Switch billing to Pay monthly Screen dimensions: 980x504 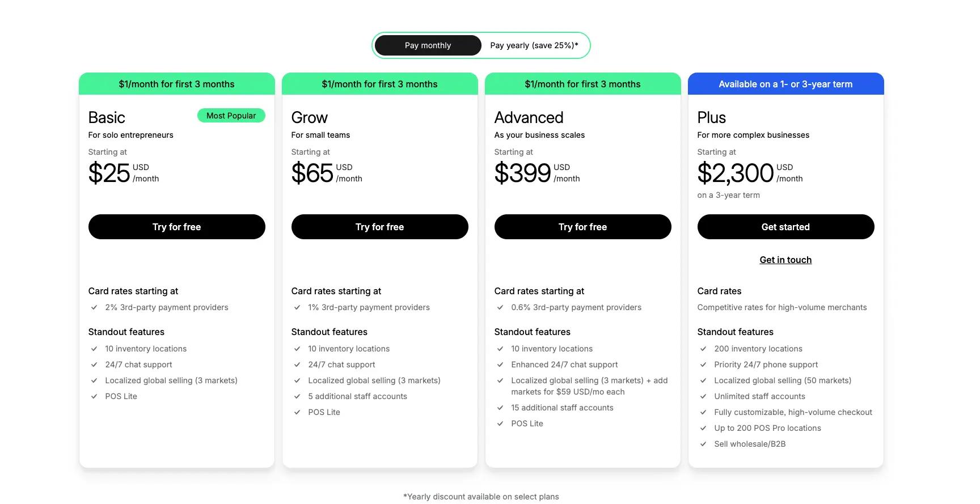point(428,45)
